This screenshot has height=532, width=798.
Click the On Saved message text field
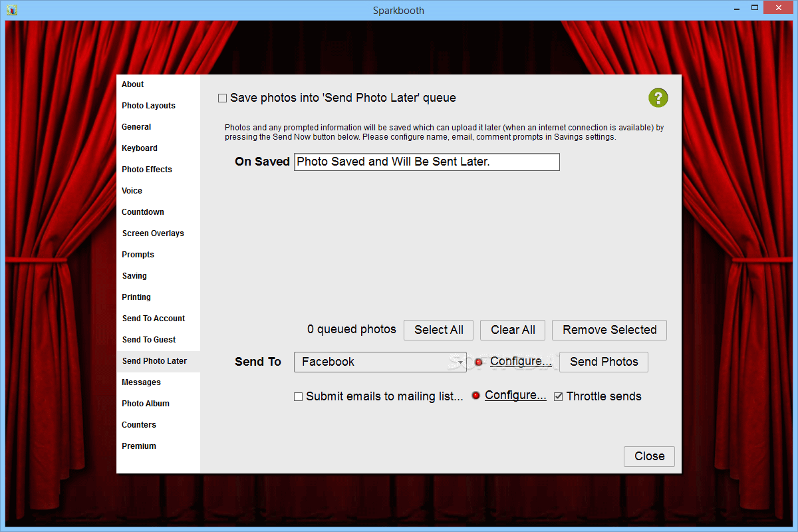click(x=427, y=162)
